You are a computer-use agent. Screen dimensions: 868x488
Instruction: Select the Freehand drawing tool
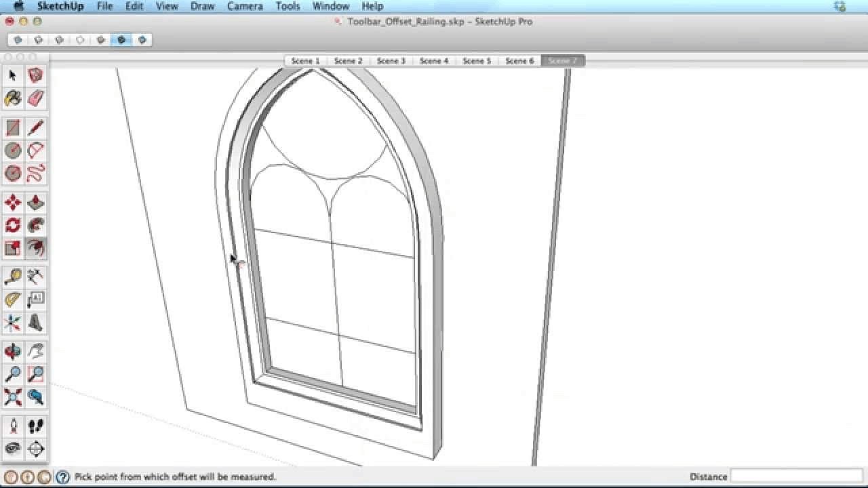[x=35, y=173]
